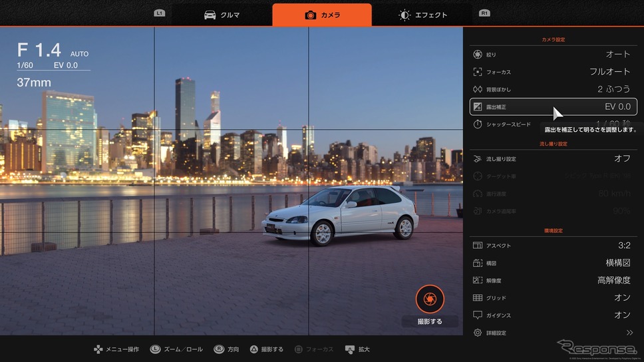This screenshot has height=362, width=644.
Task: Click the white Honda Civic in preview
Action: click(x=340, y=215)
